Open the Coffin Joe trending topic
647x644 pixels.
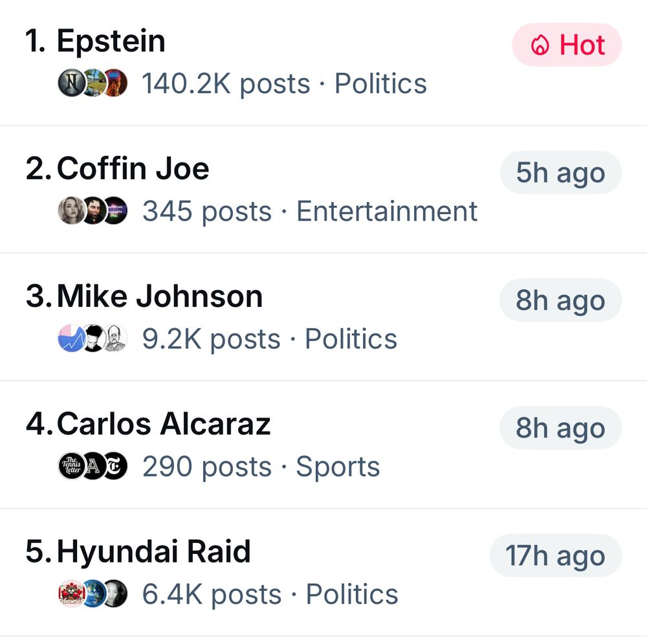[x=133, y=169]
